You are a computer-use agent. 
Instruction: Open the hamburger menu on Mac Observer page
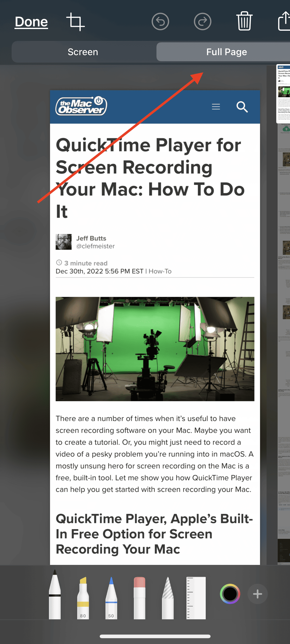(216, 107)
